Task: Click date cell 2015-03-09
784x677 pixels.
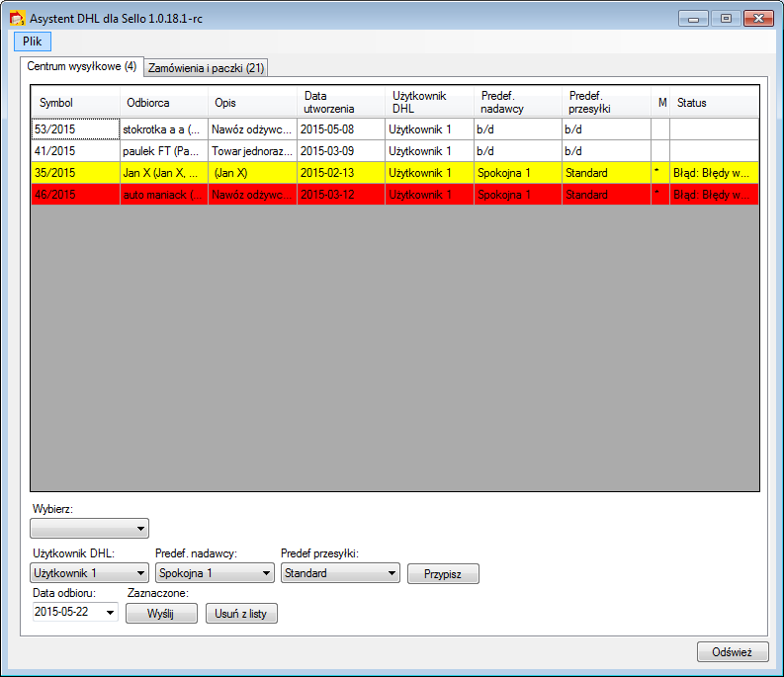Action: tap(341, 151)
